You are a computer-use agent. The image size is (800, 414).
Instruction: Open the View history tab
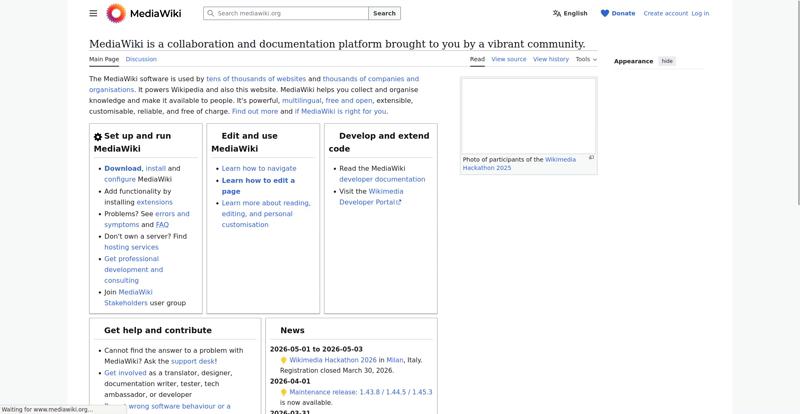[x=551, y=59]
